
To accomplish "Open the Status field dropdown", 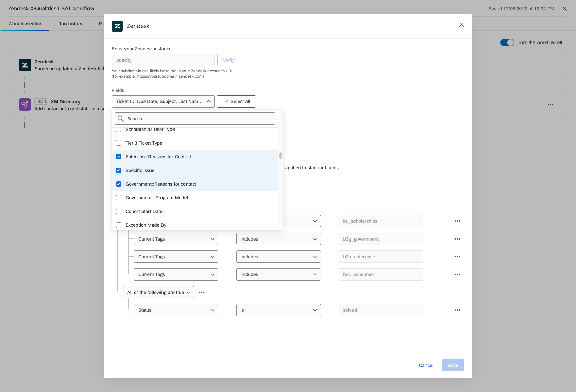I will pyautogui.click(x=176, y=310).
